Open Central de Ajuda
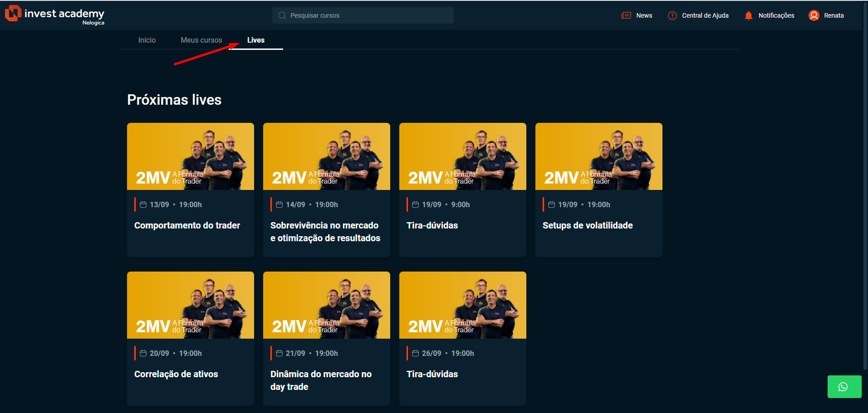 705,15
